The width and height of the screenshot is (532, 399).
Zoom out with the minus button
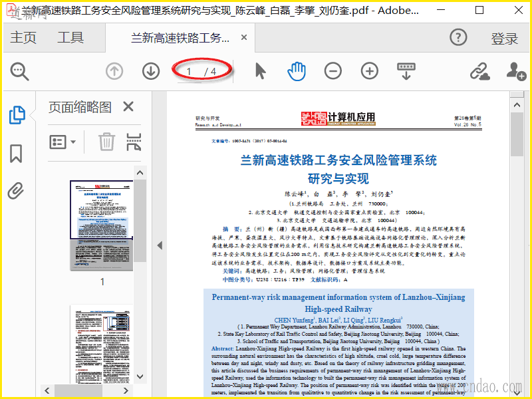[333, 71]
